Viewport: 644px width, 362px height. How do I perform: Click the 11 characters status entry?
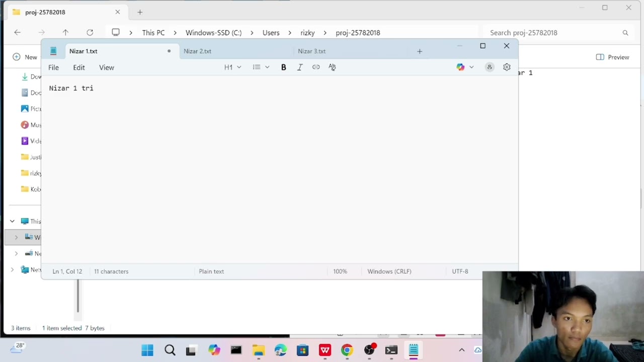pos(111,271)
